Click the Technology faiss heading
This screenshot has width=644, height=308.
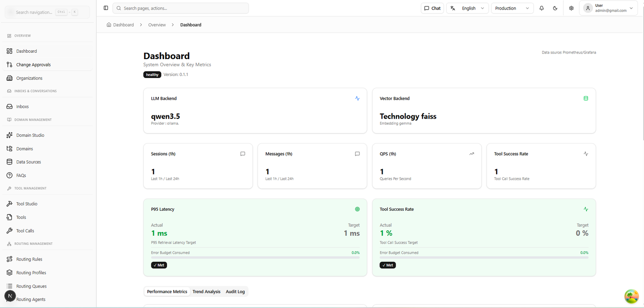click(408, 116)
